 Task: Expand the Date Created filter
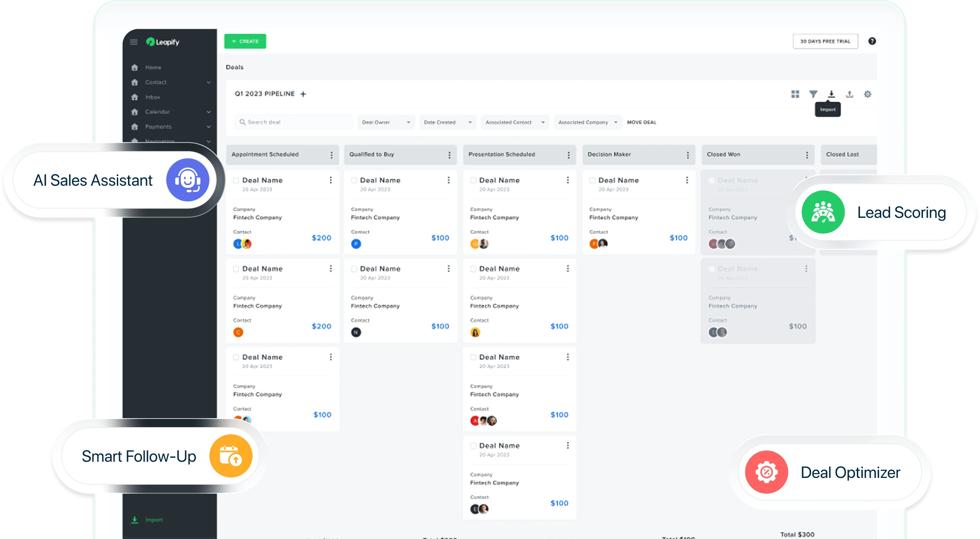tap(447, 122)
